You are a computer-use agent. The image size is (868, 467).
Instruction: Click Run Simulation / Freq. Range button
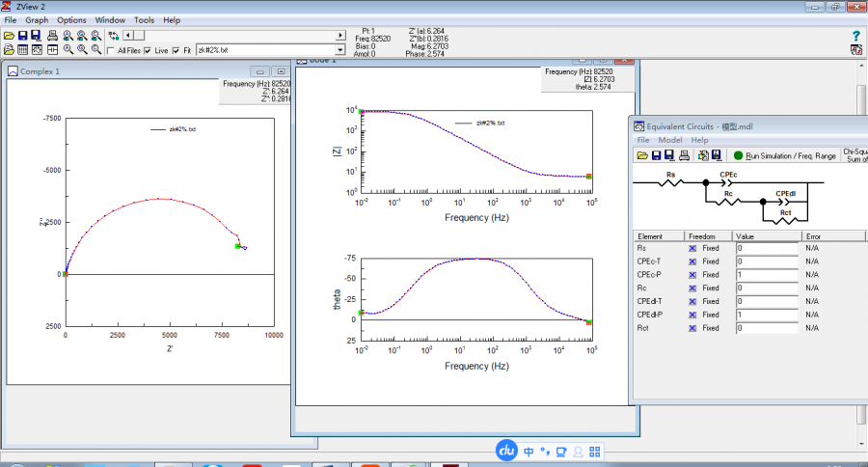click(790, 154)
